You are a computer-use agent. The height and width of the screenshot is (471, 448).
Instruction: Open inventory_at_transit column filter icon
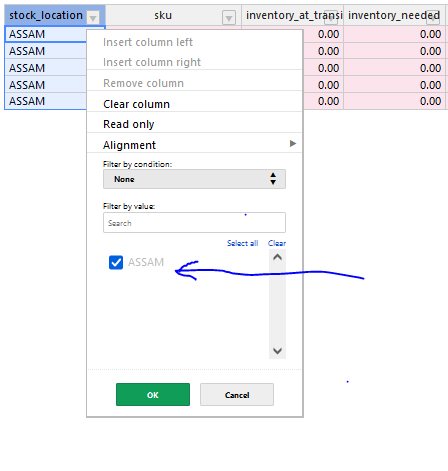tap(331, 17)
